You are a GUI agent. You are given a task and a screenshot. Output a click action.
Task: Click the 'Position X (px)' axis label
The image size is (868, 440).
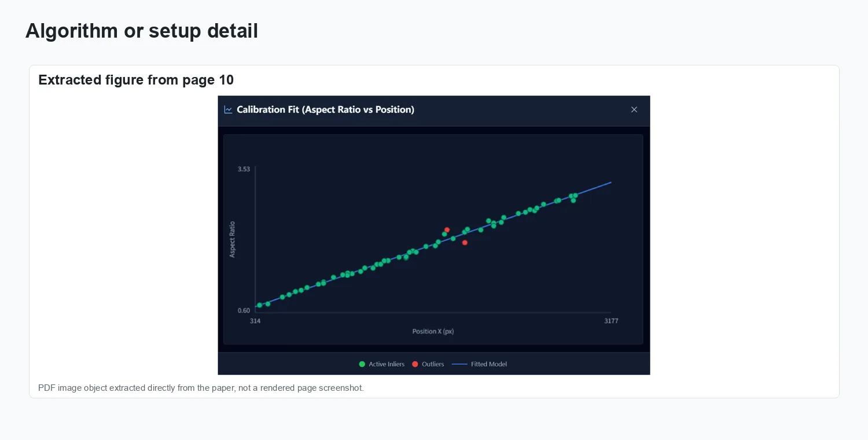click(x=433, y=332)
